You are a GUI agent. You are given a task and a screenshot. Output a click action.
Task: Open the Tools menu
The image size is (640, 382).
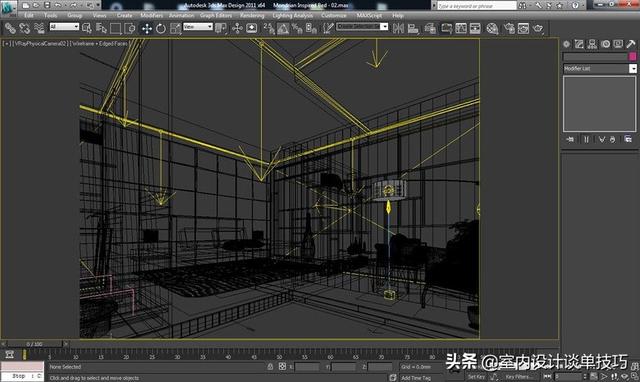click(50, 16)
